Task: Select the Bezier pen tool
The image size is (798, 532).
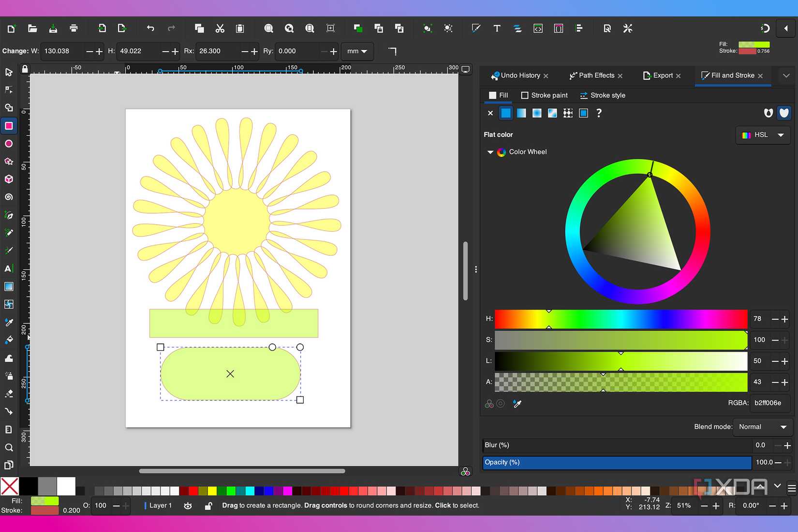Action: [9, 216]
